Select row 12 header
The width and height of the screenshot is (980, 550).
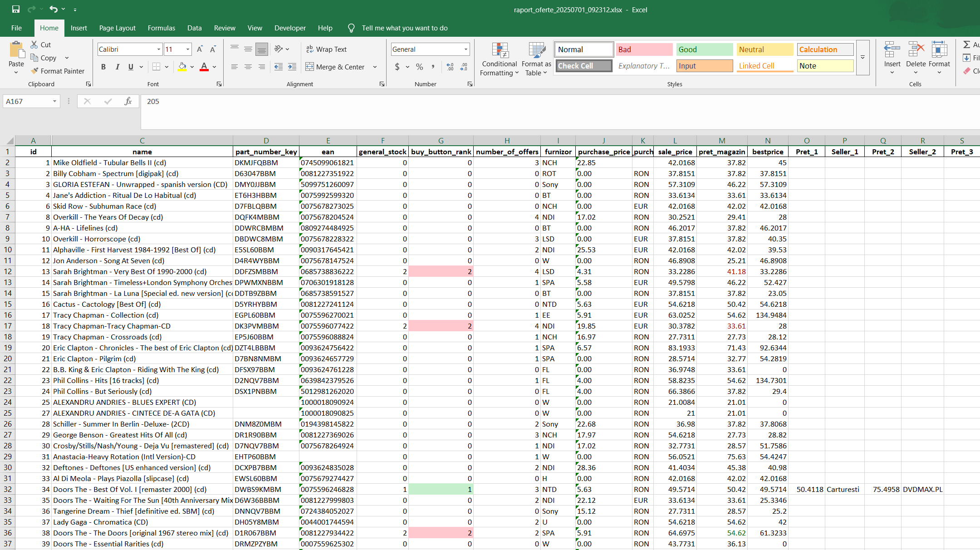tap(8, 271)
